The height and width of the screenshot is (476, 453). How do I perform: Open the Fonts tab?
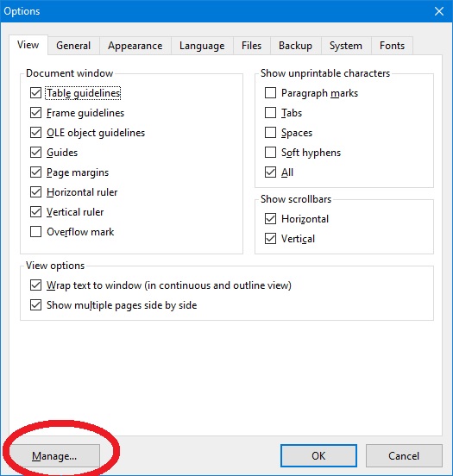tap(392, 46)
